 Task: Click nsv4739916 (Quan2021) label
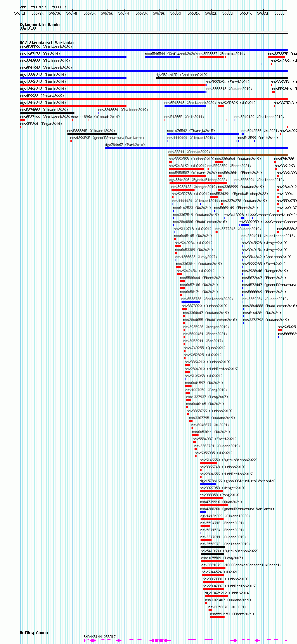coord(221,502)
